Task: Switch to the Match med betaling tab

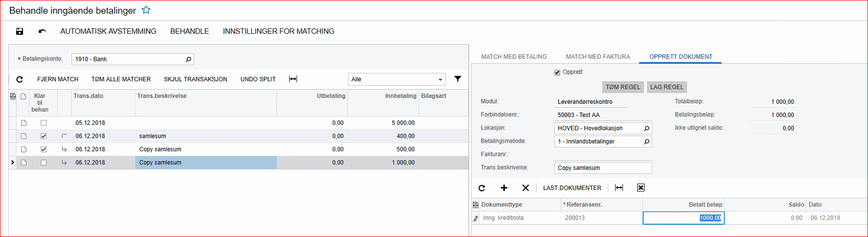Action: pyautogui.click(x=514, y=57)
